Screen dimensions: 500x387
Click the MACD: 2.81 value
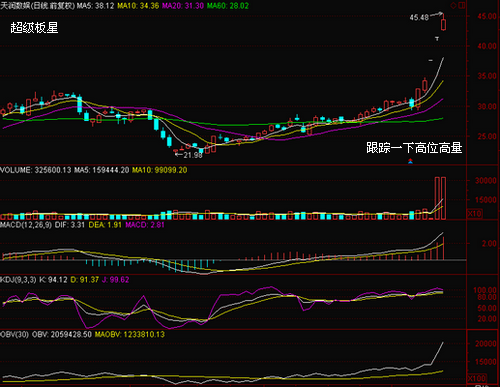click(x=145, y=225)
